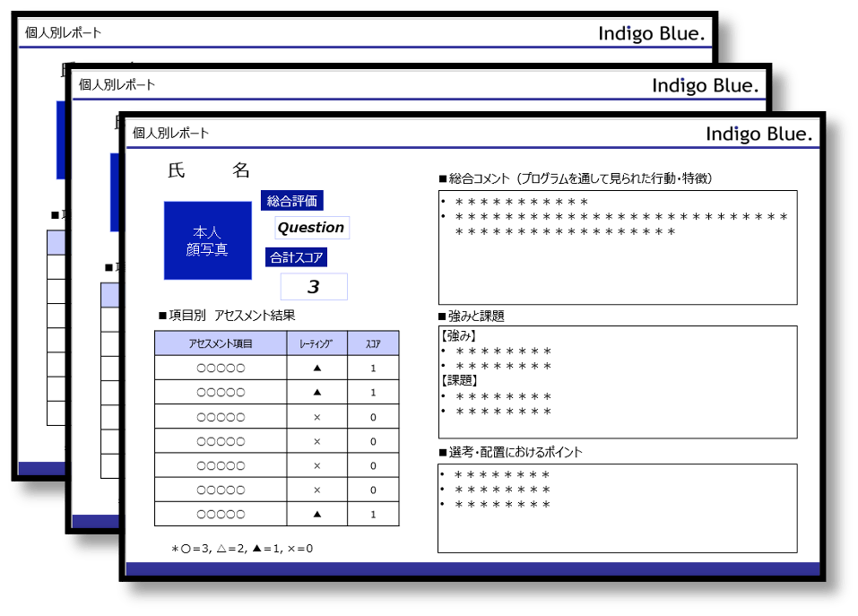Select the 合計スコア blue label

[296, 257]
